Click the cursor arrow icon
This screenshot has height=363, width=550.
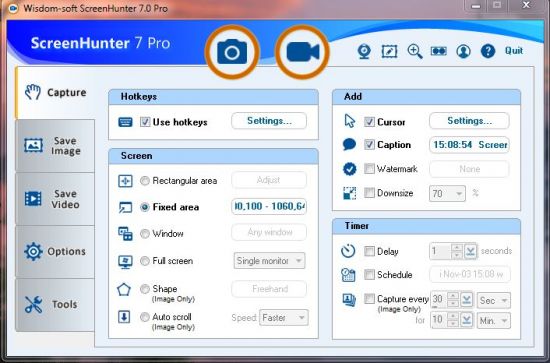(350, 121)
